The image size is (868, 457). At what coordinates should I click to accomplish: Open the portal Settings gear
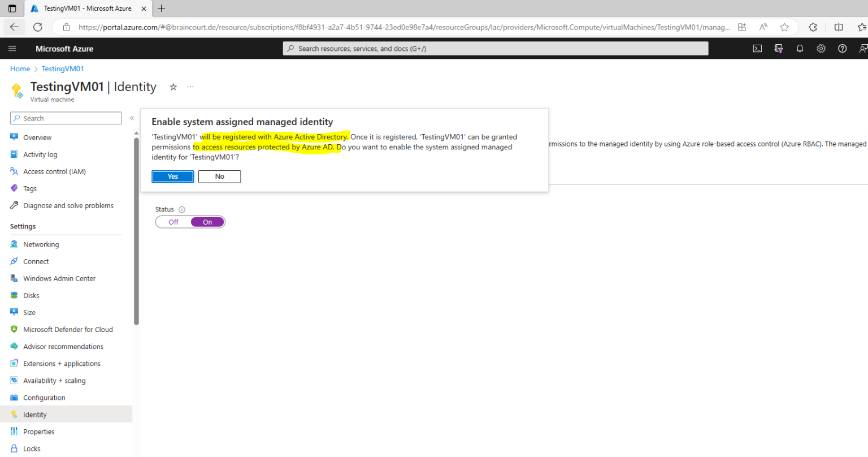tap(821, 49)
